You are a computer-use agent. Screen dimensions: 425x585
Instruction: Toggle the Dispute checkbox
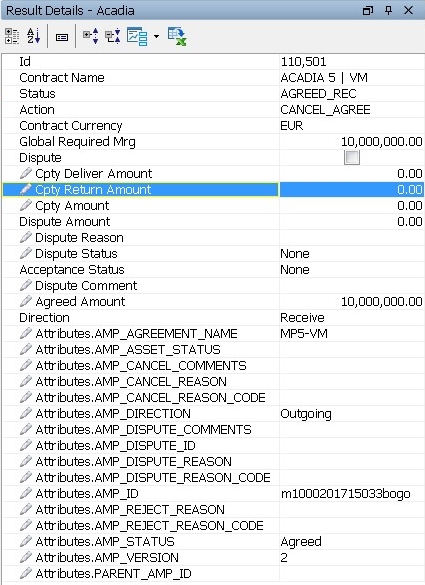[352, 157]
